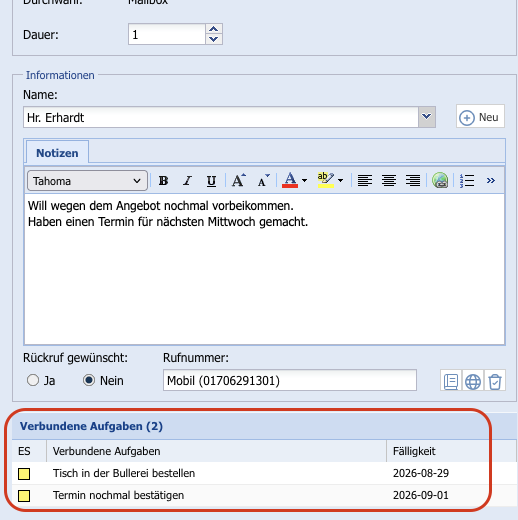The height and width of the screenshot is (520, 518).
Task: Apply bold formatting in notes toolbar
Action: click(163, 181)
